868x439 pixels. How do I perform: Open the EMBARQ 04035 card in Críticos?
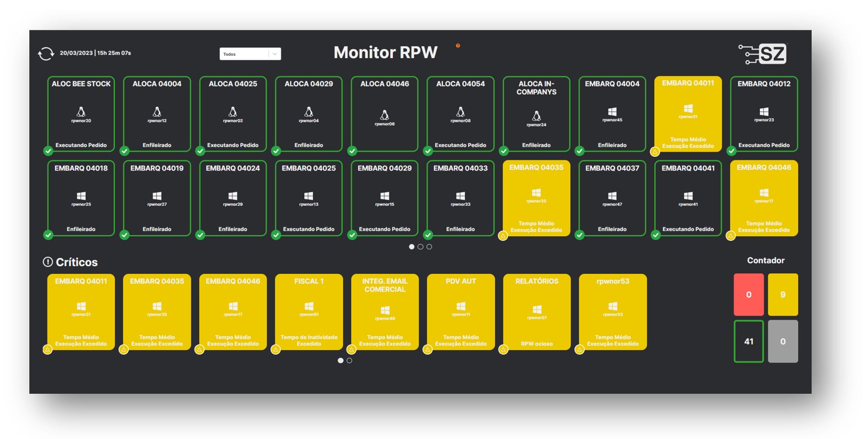tap(157, 311)
